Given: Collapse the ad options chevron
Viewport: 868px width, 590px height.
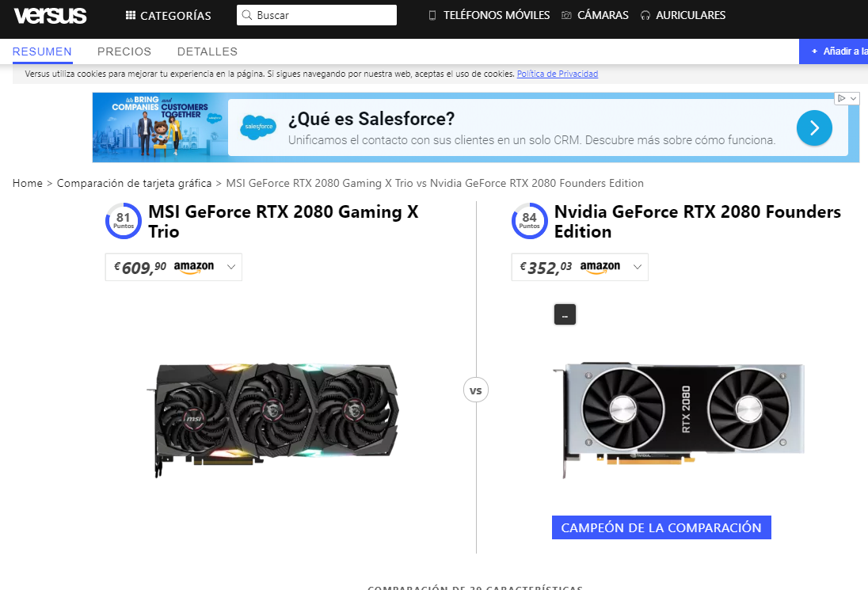Looking at the screenshot, I should click(853, 98).
